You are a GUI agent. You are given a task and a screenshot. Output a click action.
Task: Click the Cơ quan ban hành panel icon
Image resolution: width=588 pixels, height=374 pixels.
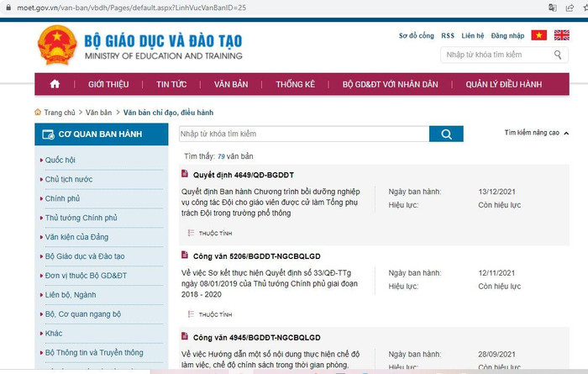pos(48,134)
